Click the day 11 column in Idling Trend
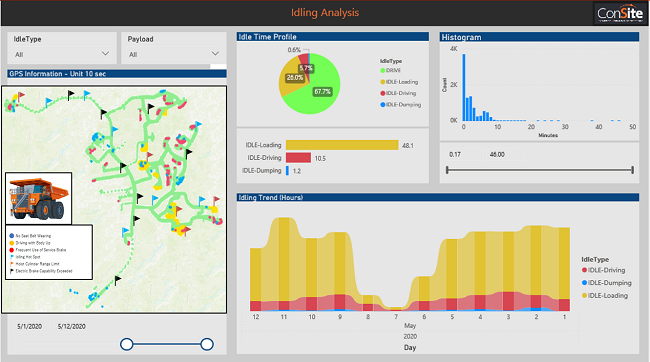 point(284,264)
